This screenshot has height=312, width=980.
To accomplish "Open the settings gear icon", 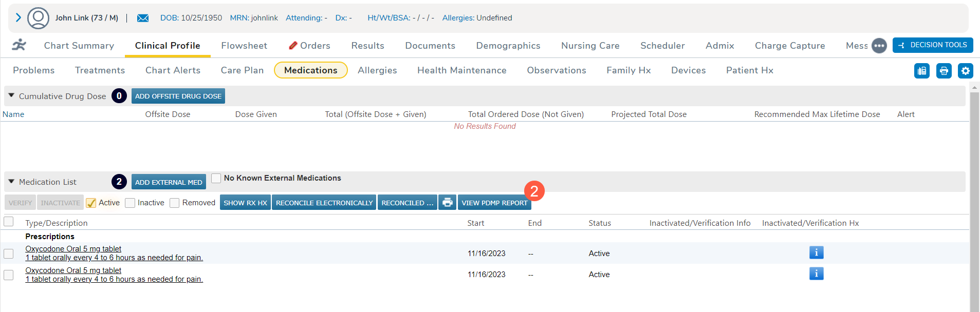I will point(965,71).
